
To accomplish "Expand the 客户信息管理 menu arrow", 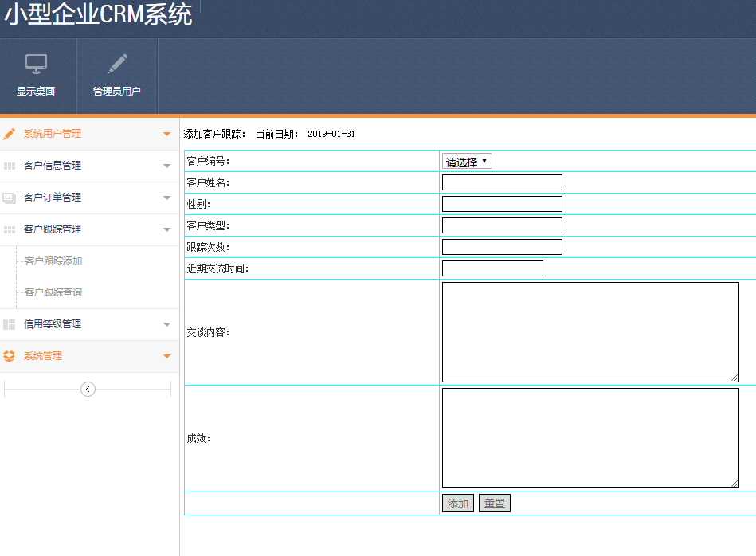I will 166,166.
